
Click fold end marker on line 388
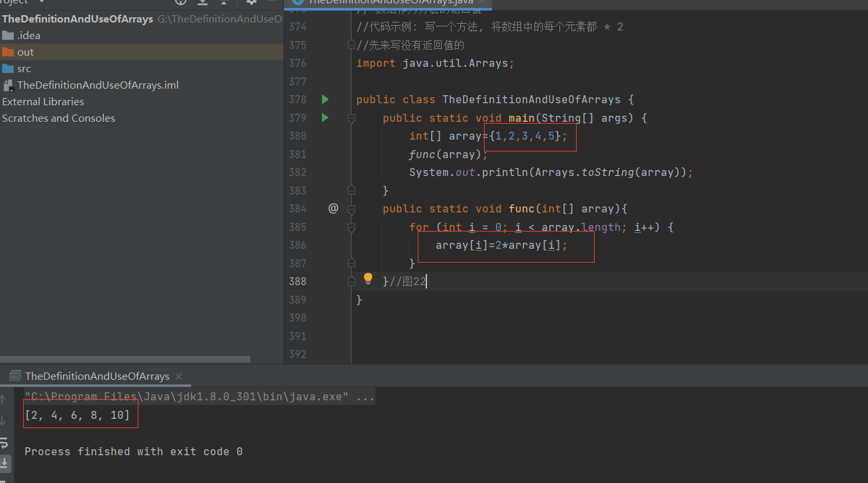pyautogui.click(x=352, y=281)
